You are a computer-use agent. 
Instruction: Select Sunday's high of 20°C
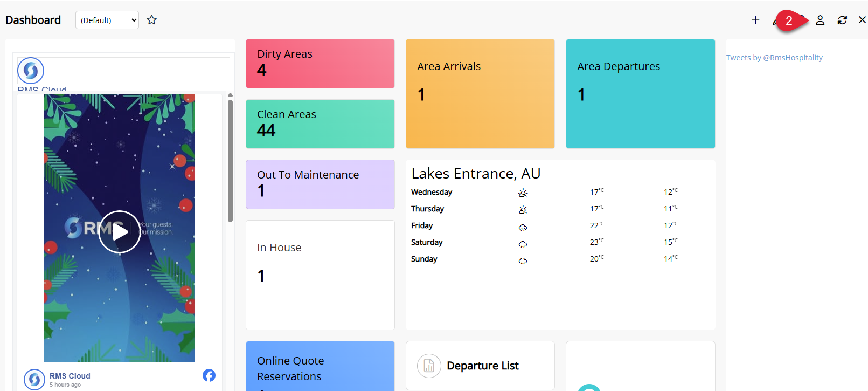point(596,258)
